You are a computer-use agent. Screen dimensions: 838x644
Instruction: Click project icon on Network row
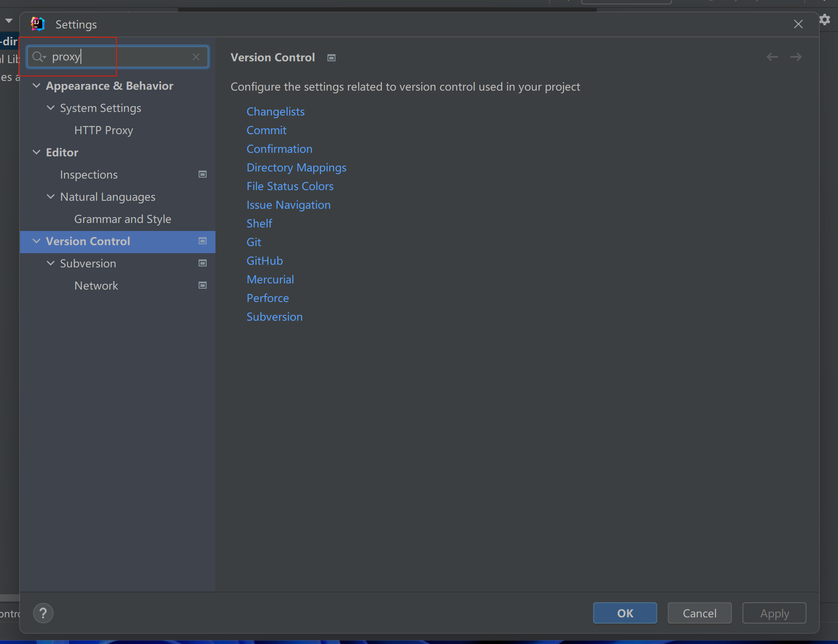203,286
